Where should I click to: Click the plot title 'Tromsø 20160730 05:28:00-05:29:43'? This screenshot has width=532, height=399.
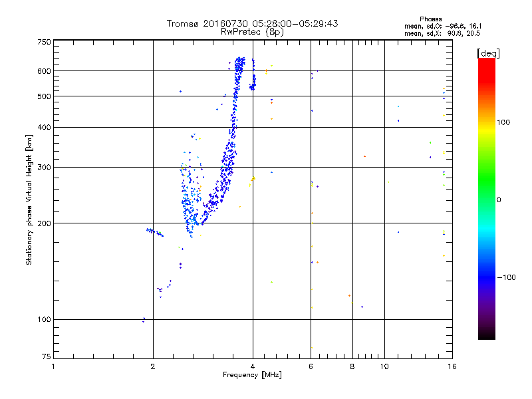252,23
